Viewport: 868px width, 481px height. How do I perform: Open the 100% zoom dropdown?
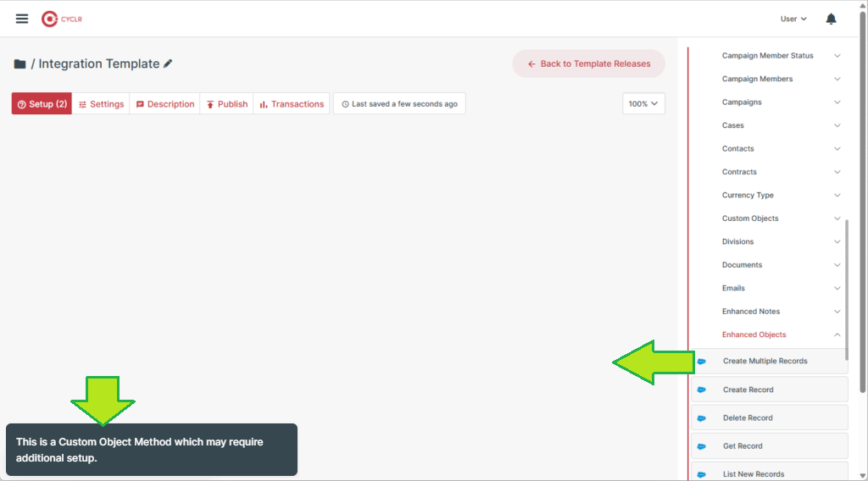tap(643, 104)
